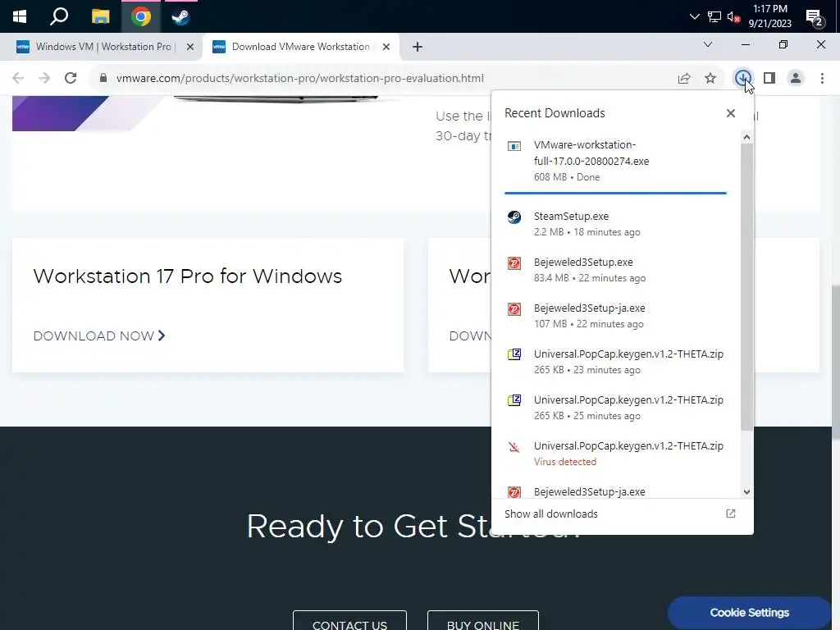Screen dimensions: 840x630
Task: Open Steam from the taskbar
Action: (180, 16)
